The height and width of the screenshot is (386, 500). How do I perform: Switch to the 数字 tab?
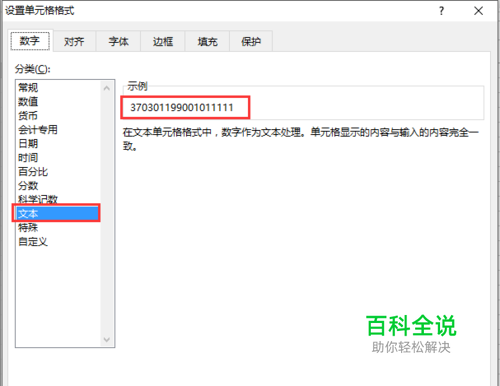click(30, 41)
